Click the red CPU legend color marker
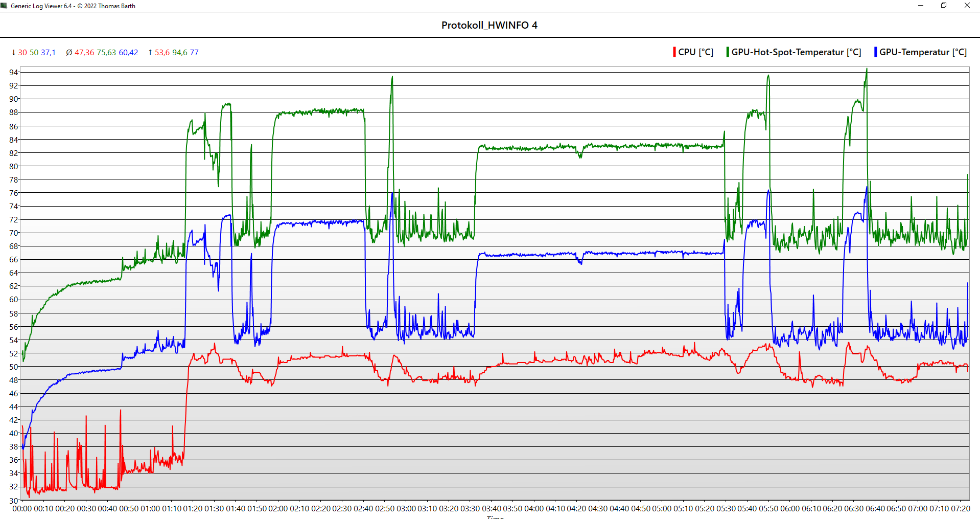980x519 pixels. (x=674, y=52)
